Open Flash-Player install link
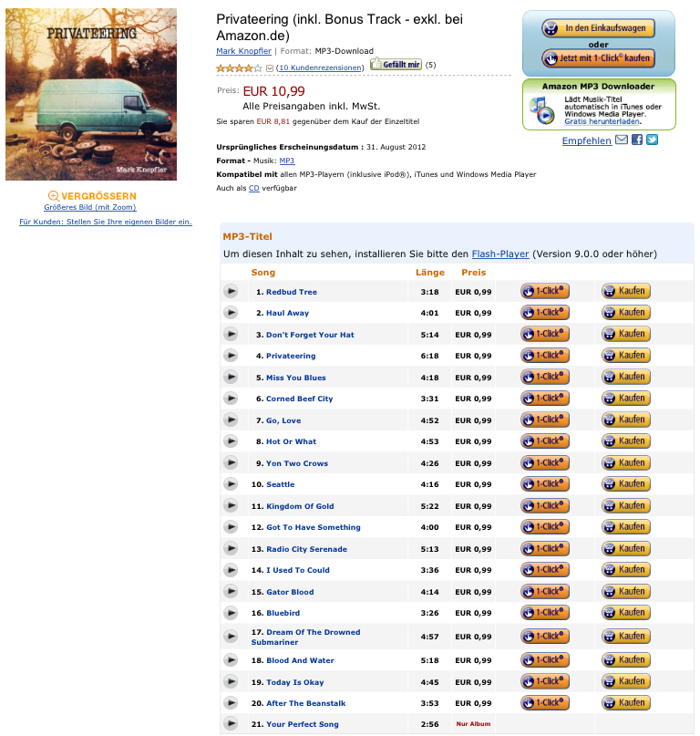Image resolution: width=700 pixels, height=736 pixels. pos(500,254)
